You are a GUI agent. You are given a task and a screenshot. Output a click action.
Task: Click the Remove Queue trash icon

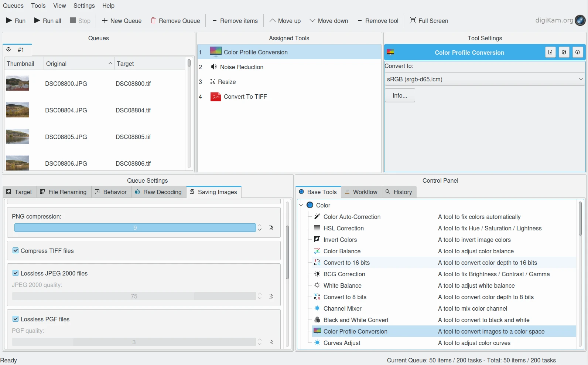tap(153, 21)
